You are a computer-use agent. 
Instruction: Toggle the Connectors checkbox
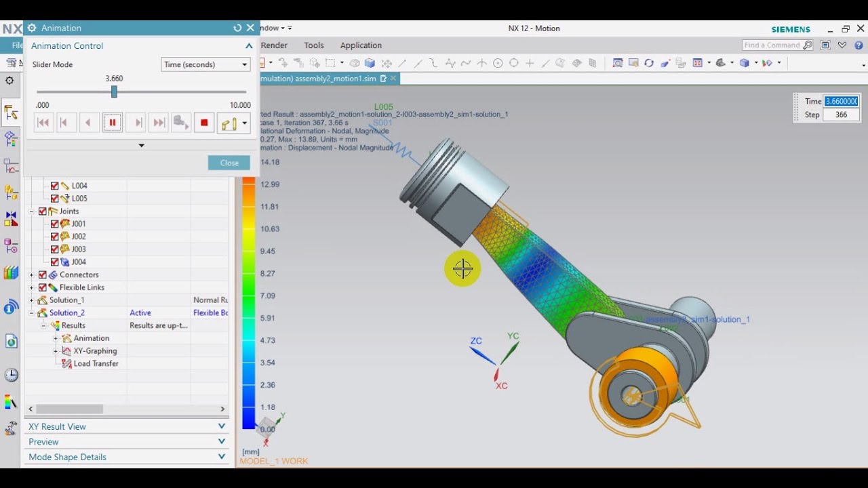[x=43, y=274]
